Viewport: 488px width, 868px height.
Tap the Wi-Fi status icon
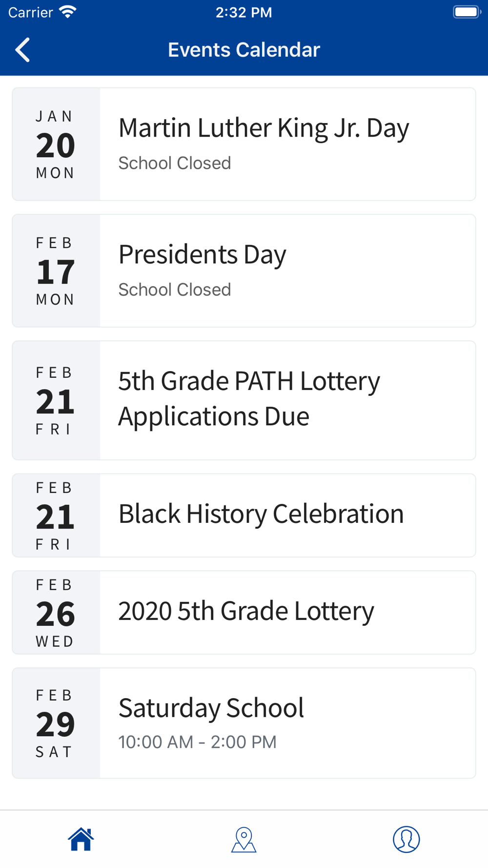(68, 12)
